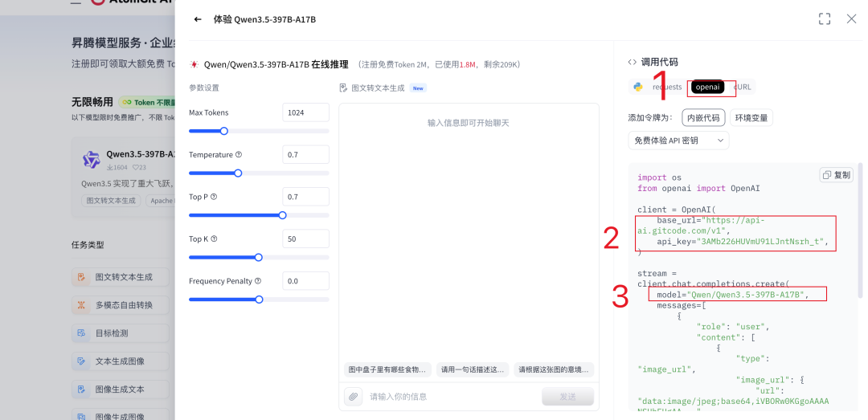868x420 pixels.
Task: Click the 多模态自由转换 sidebar icon
Action: (81, 305)
